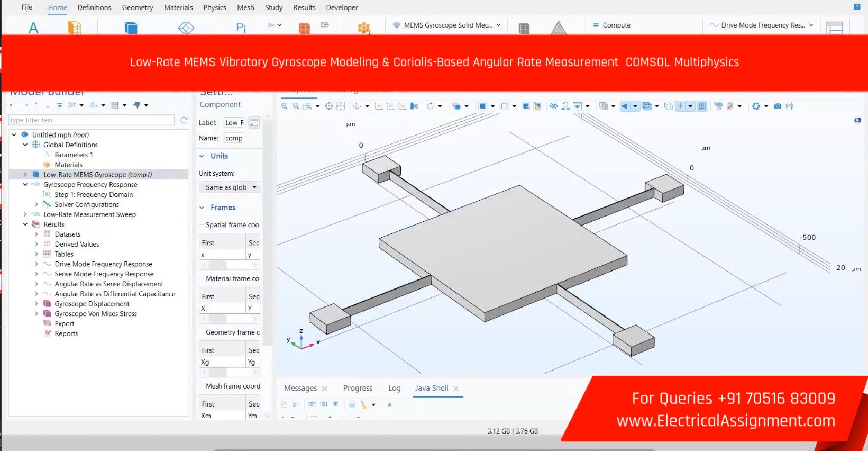This screenshot has width=868, height=451.
Task: Navigate back in the Model Builder
Action: (x=13, y=105)
